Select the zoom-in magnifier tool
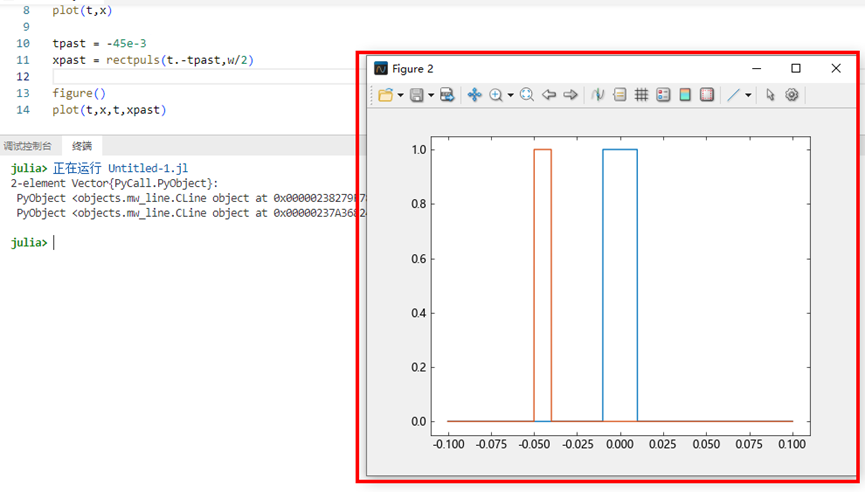Image resolution: width=865 pixels, height=492 pixels. 496,95
